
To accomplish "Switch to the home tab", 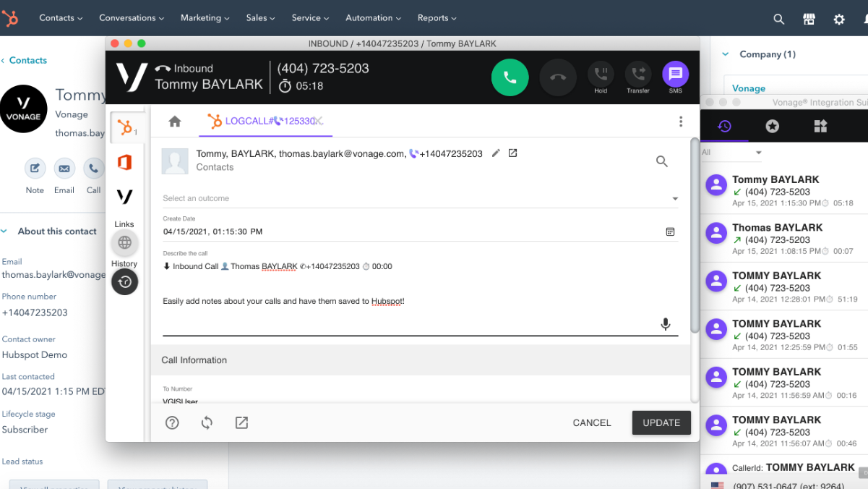I will [x=175, y=122].
